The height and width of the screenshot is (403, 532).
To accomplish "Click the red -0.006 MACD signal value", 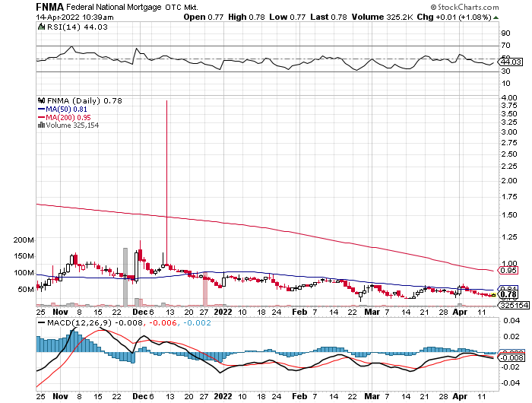I will [x=161, y=323].
